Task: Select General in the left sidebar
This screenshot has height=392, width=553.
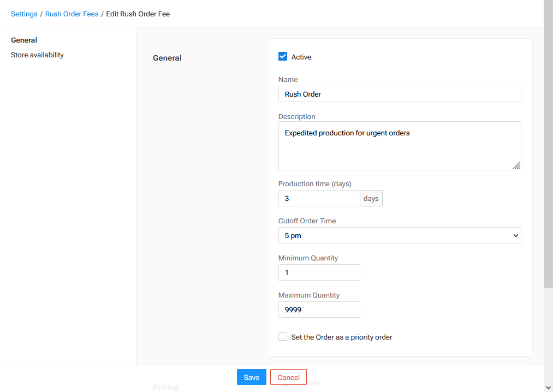Action: click(24, 40)
